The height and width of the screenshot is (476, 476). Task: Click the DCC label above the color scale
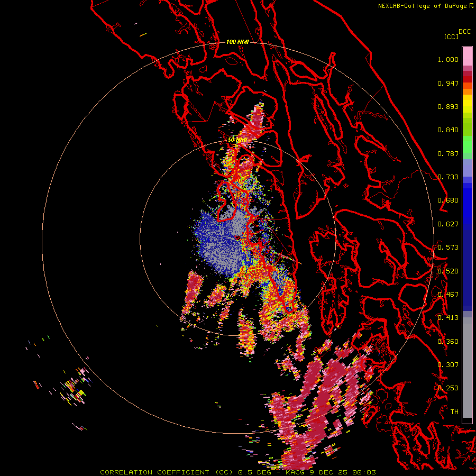(x=465, y=32)
